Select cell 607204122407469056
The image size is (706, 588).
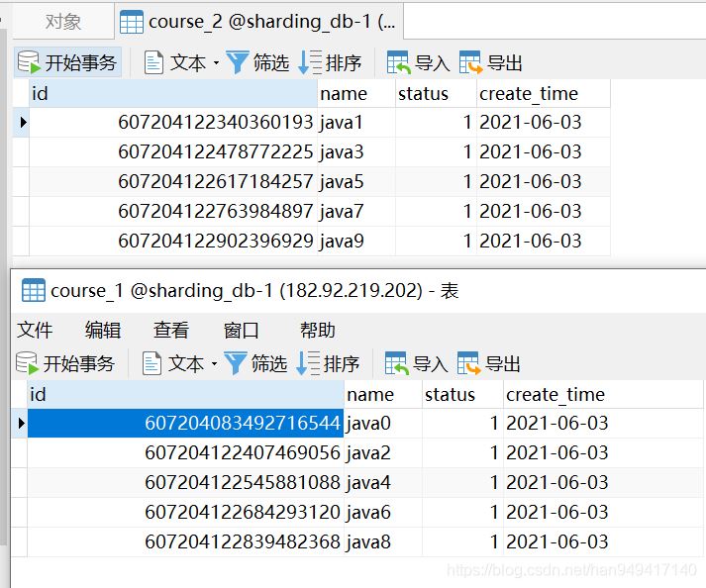coord(185,452)
